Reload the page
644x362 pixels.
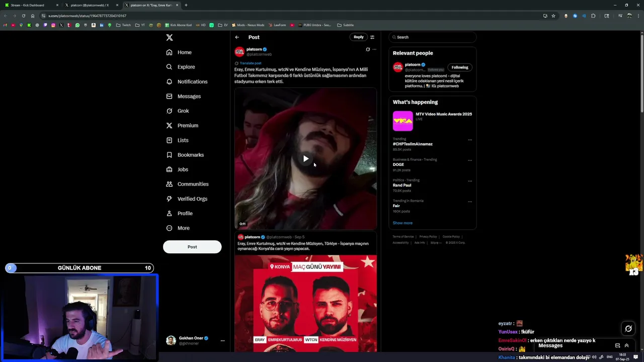tap(23, 16)
